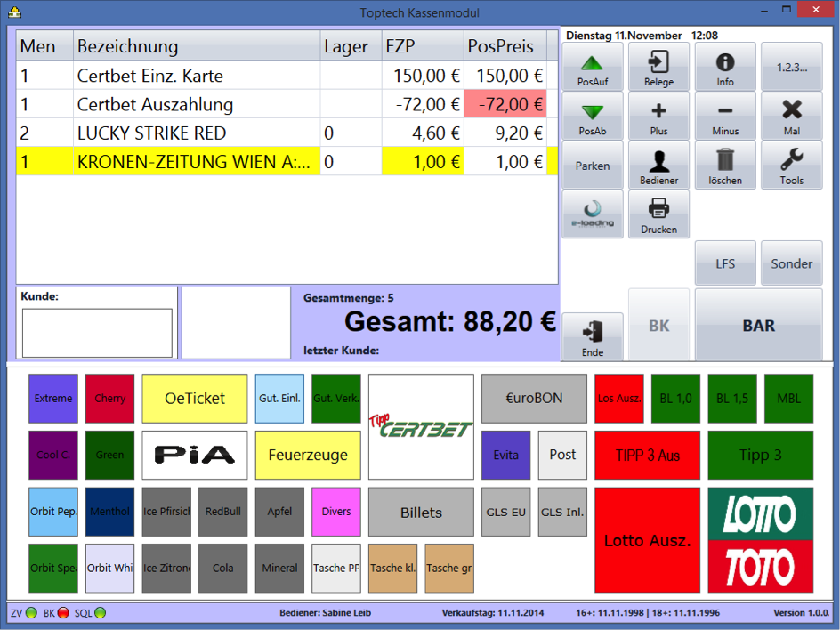Image resolution: width=840 pixels, height=630 pixels.
Task: Select the Cherry red product tile
Action: pos(109,399)
